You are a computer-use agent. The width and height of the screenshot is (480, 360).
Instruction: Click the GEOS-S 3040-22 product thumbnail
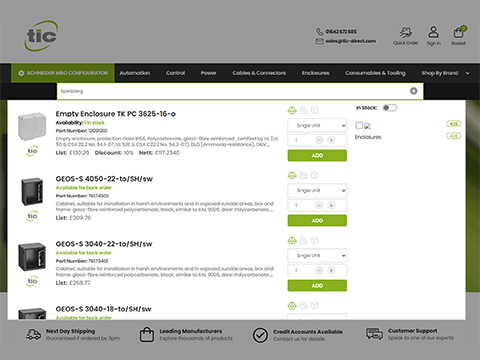32,256
